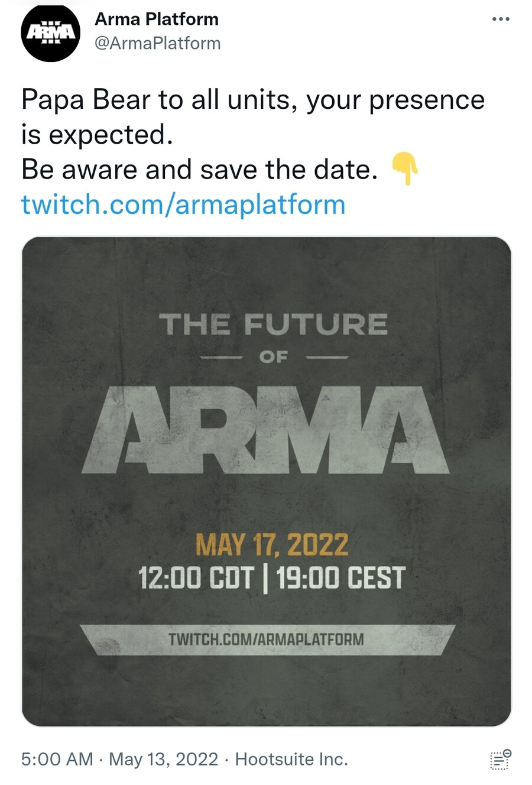Screen dimensions: 532x785
Task: Open the Arma Platform profile avatar
Action: click(50, 33)
